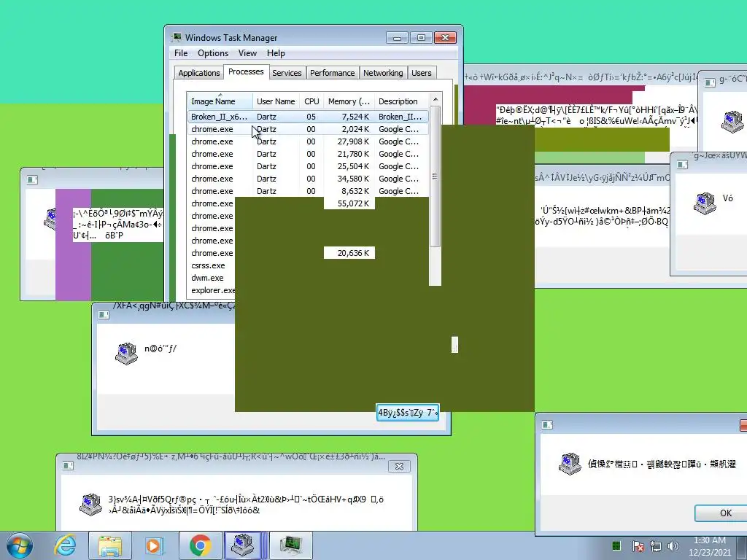The image size is (747, 560).
Task: Click title bar icon of the "g-¨óC" dialog
Action: [x=710, y=83]
